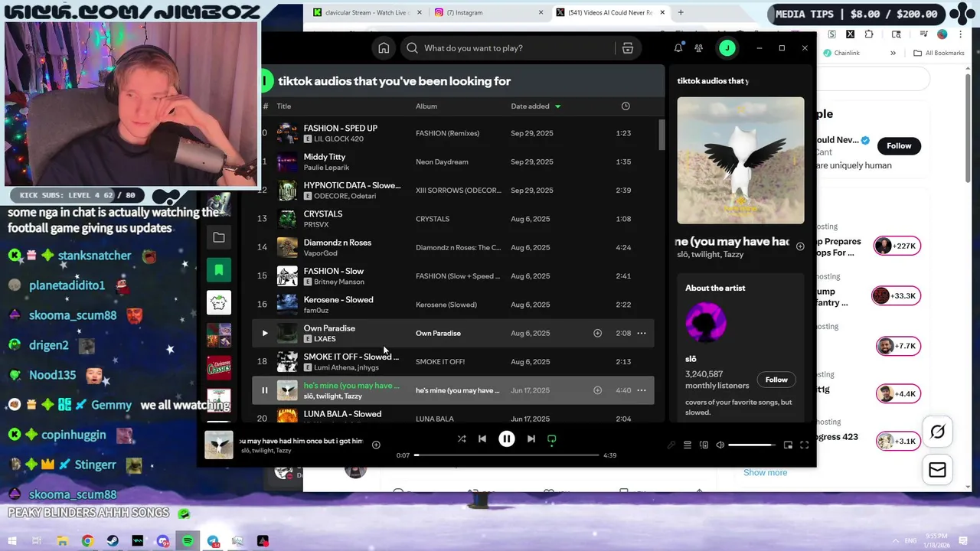Expand hidden bookmarks chevron in Chrome
This screenshot has height=551, width=980.
click(893, 53)
